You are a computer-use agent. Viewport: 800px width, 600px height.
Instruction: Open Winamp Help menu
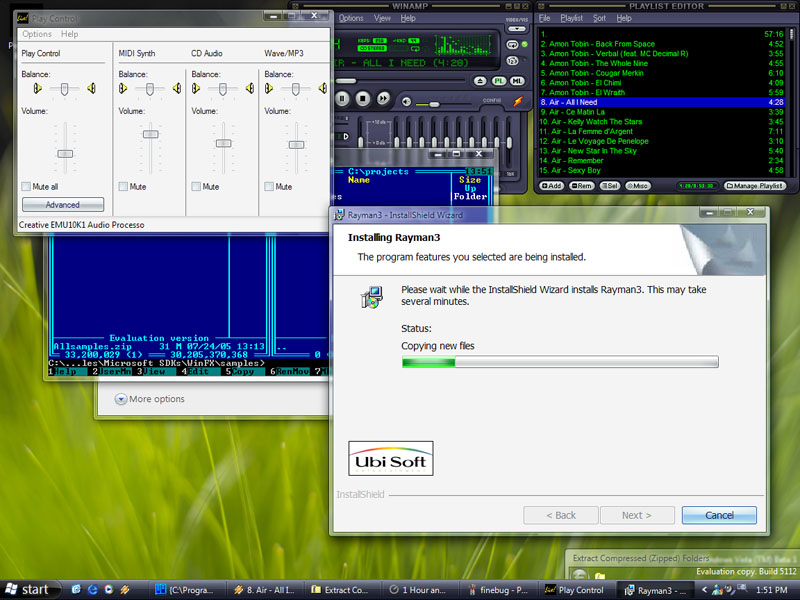(x=408, y=18)
